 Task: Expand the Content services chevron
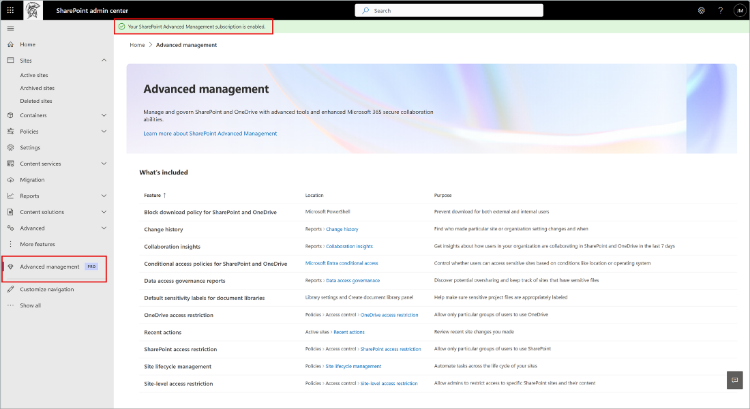pyautogui.click(x=104, y=164)
